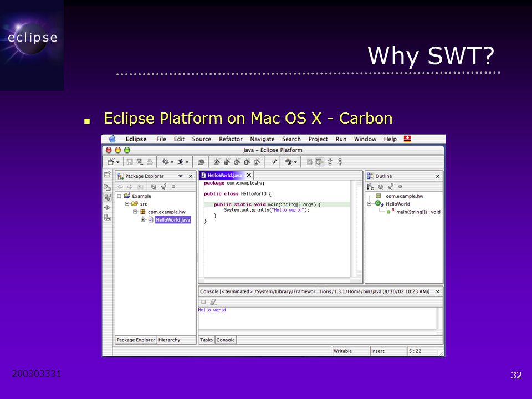Collapse the Example project tree node

tap(120, 196)
